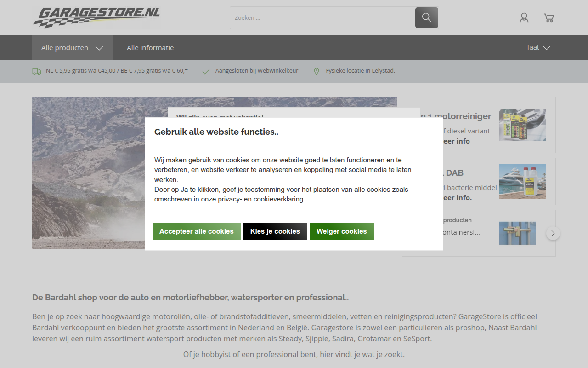This screenshot has height=368, width=588.
Task: Click the delivery truck shipping icon
Action: click(37, 71)
